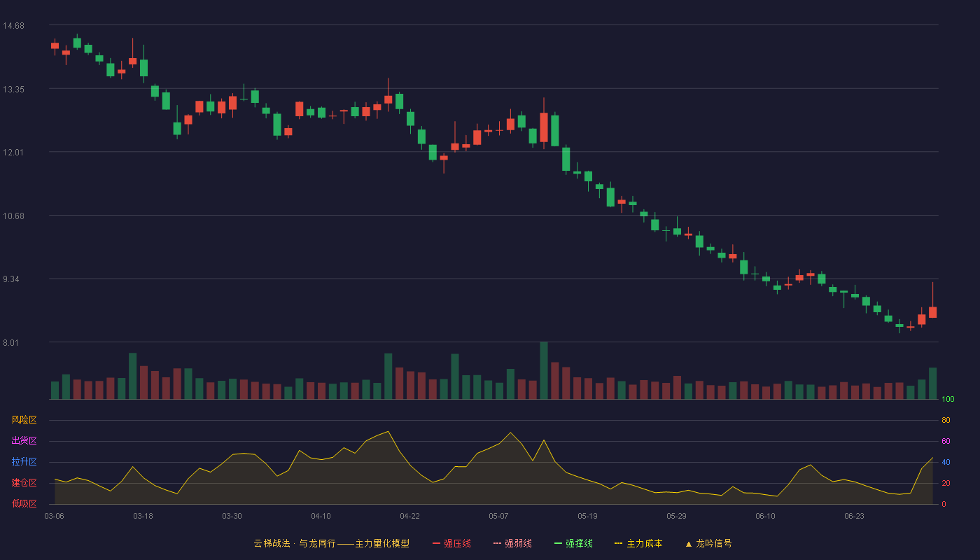Click the 8.01 price axis label
This screenshot has width=980, height=560.
click(x=13, y=342)
